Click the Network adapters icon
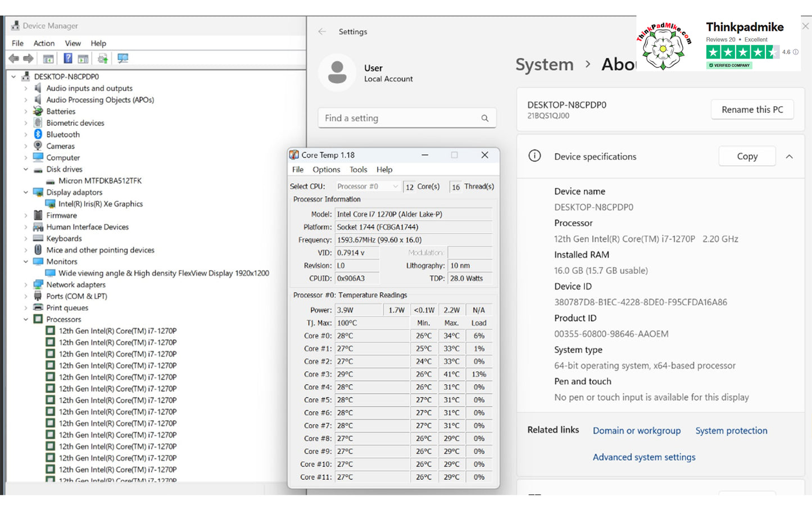812x510 pixels. point(38,285)
